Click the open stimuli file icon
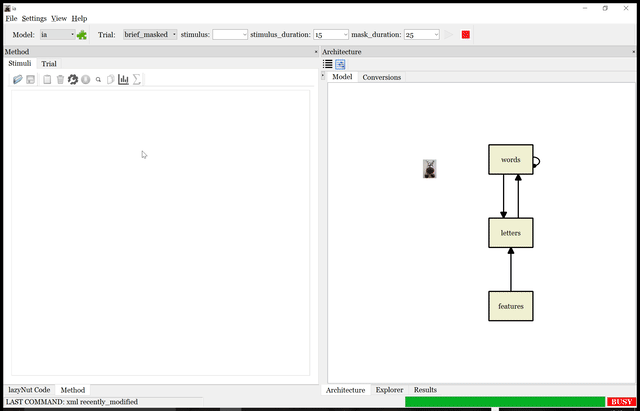640x411 pixels. [x=18, y=79]
